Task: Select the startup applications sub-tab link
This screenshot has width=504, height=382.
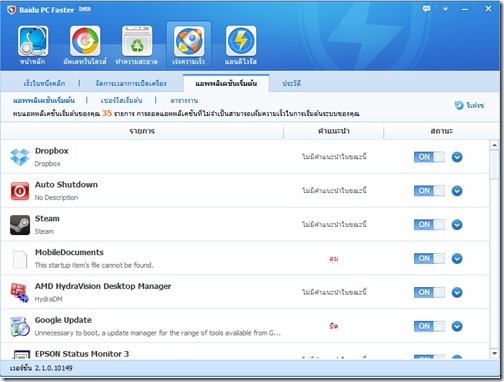Action: point(44,100)
